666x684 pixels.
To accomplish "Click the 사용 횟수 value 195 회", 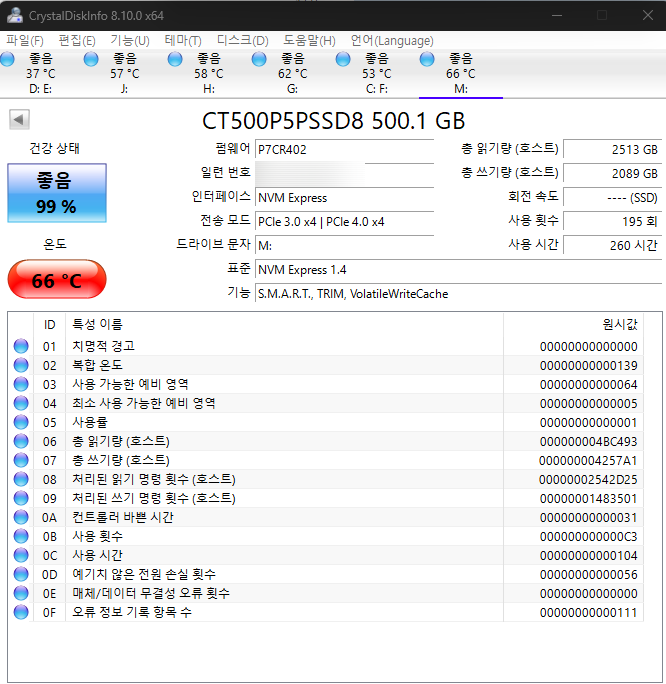I will [x=613, y=222].
